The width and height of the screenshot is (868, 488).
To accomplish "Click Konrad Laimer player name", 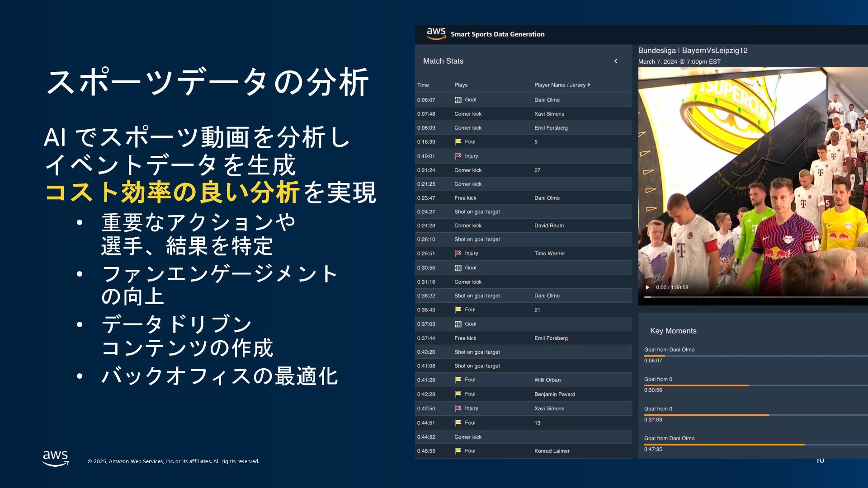I will (x=552, y=451).
